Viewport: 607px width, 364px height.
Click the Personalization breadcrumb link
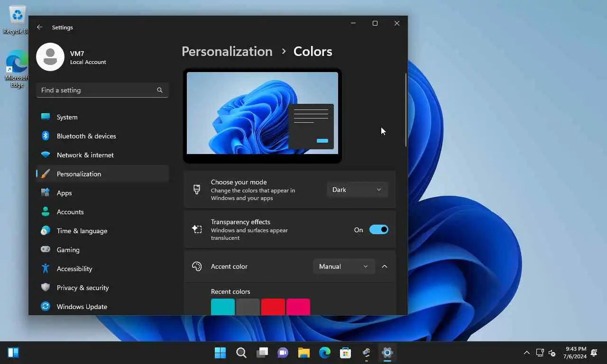click(227, 51)
